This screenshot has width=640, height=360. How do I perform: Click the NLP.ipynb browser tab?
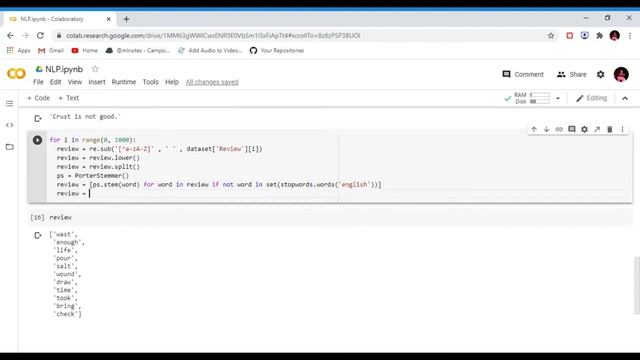pos(60,19)
